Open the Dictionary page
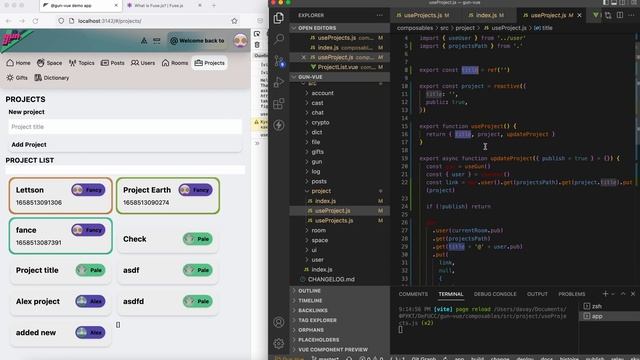Screen dimensions: 640x360 pos(52,78)
